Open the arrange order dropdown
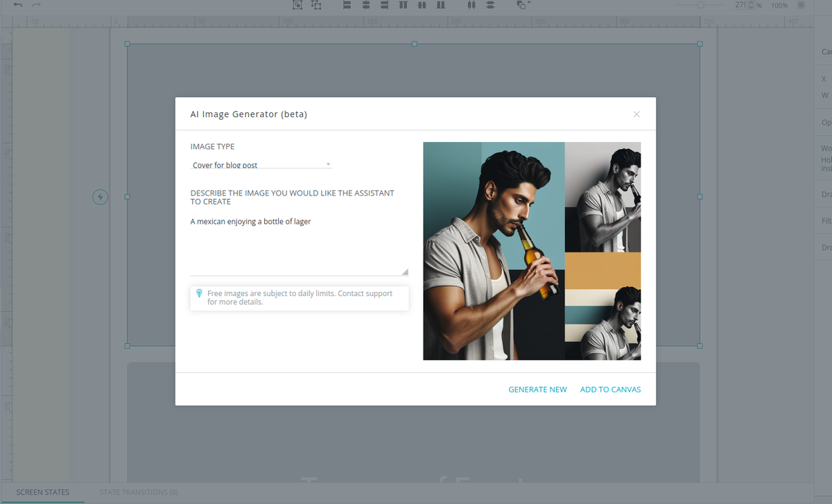The image size is (832, 504). click(x=523, y=5)
